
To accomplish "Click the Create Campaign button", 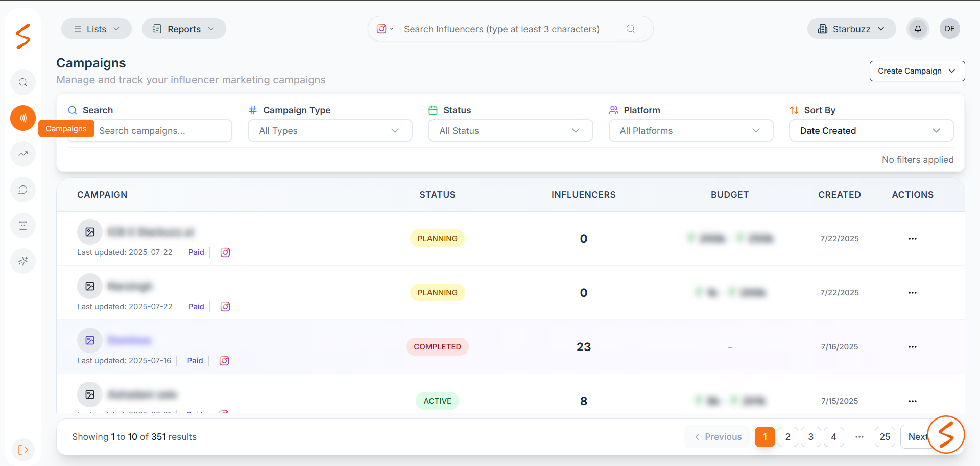I will 917,71.
